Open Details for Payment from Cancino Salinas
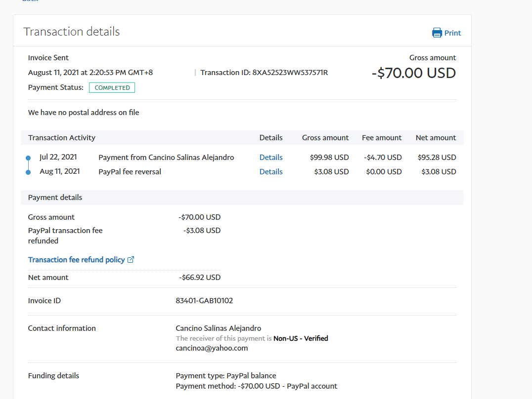The width and height of the screenshot is (532, 399). click(x=271, y=158)
